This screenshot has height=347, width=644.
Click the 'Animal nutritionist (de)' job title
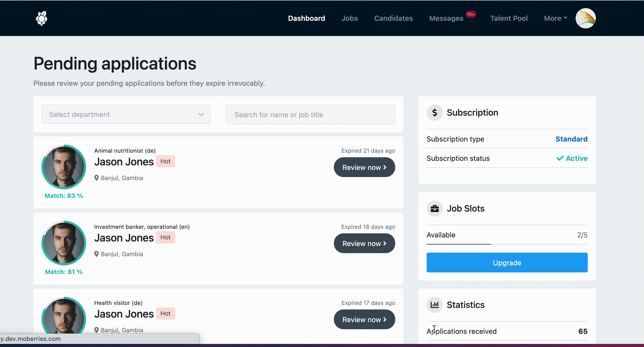(x=125, y=151)
